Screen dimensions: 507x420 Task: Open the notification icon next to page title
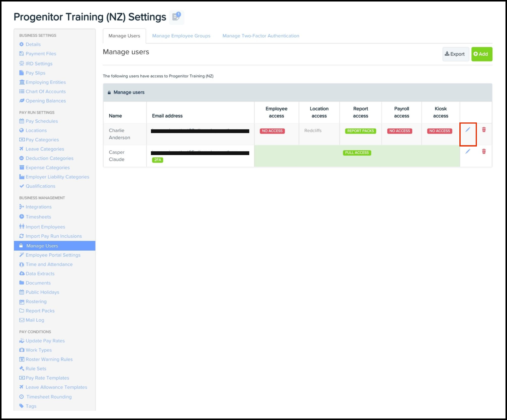(x=177, y=17)
